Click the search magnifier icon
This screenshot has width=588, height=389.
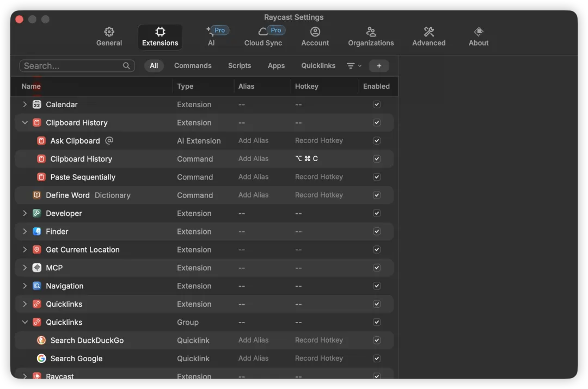click(x=126, y=66)
